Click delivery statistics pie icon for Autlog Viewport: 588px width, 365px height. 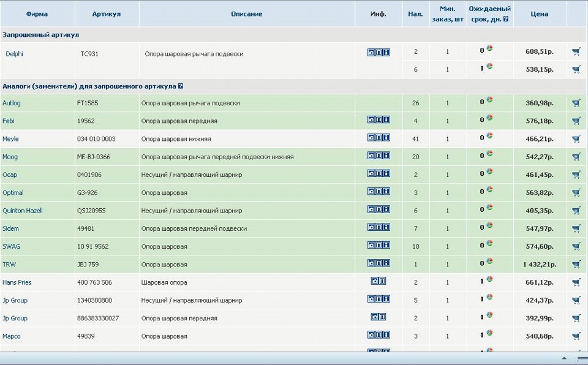pyautogui.click(x=489, y=99)
